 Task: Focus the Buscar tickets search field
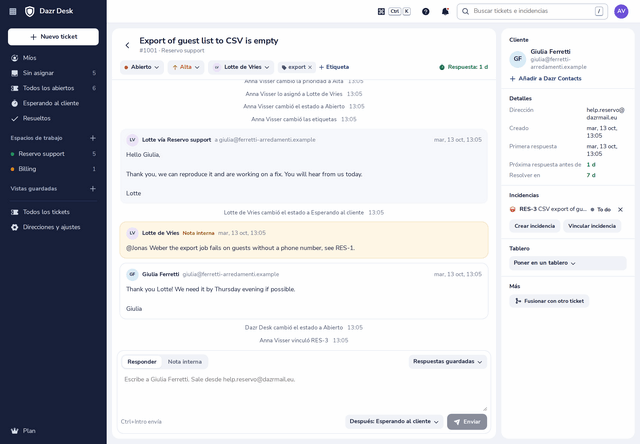pyautogui.click(x=532, y=11)
